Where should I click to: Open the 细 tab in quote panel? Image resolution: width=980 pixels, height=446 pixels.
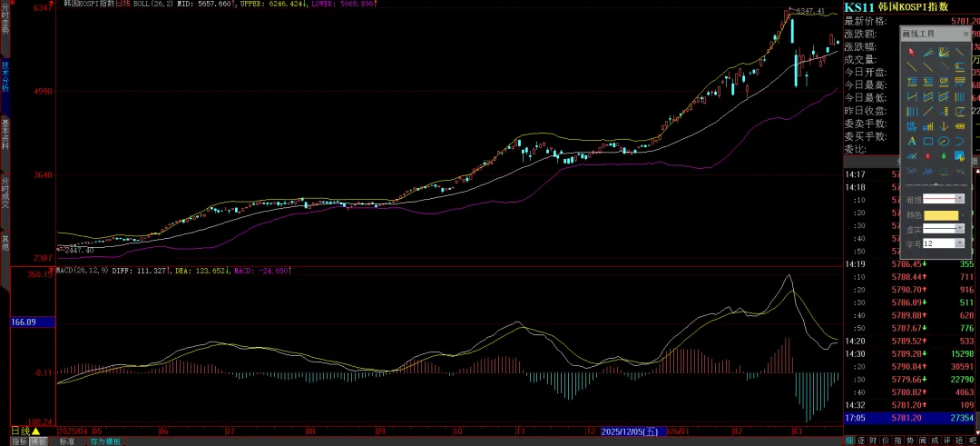pyautogui.click(x=850, y=441)
